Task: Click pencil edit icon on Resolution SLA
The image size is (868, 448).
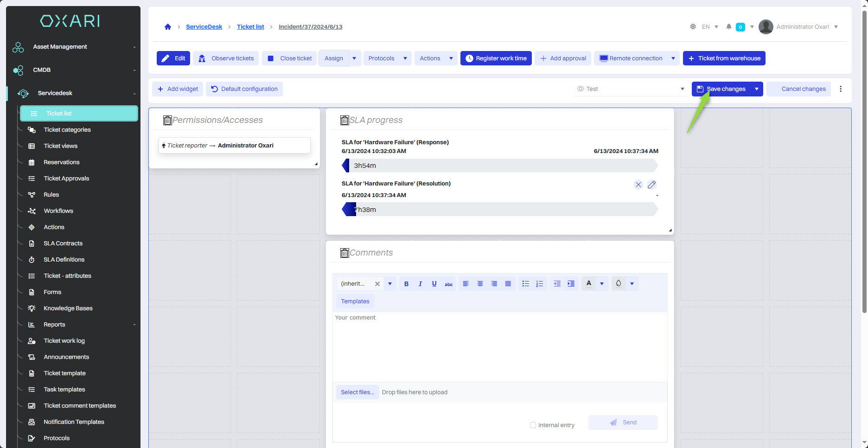Action: point(651,185)
